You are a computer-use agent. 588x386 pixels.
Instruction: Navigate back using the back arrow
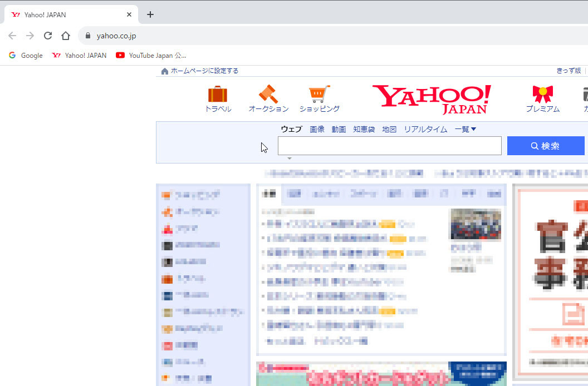click(x=12, y=34)
